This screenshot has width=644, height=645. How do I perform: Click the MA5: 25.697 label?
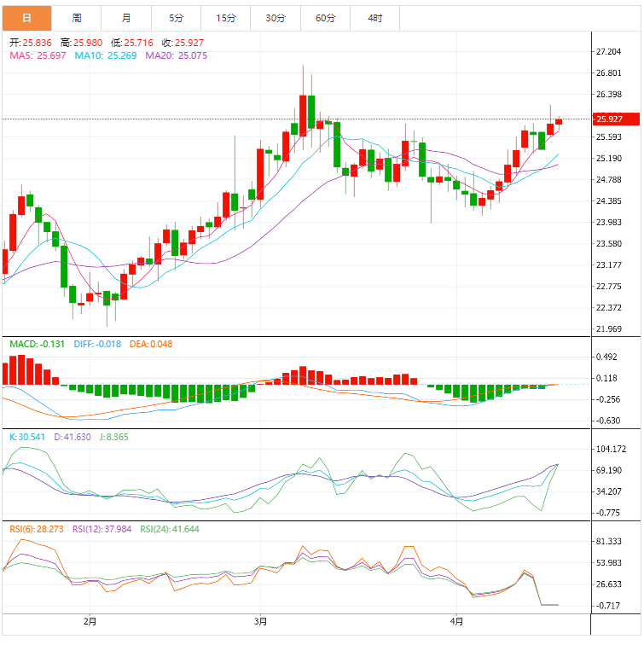click(x=38, y=55)
